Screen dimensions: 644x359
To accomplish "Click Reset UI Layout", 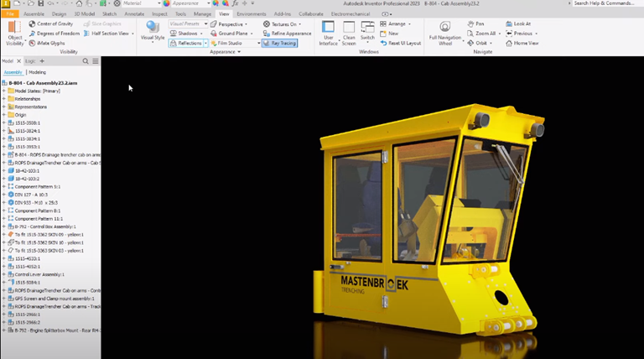I will click(401, 43).
